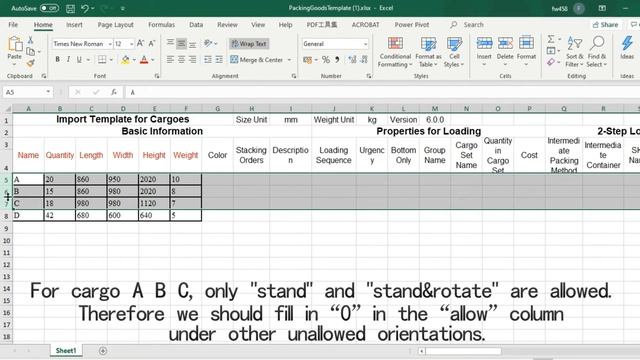Click the Format Painter brush

click(x=31, y=63)
